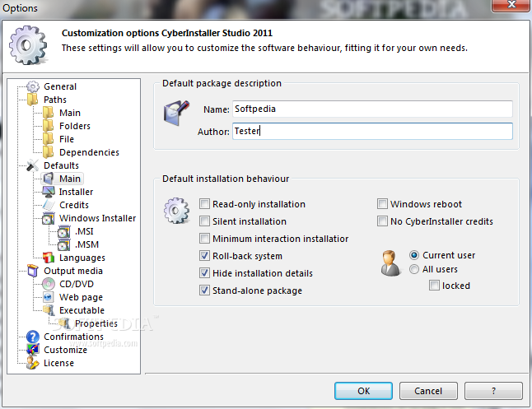Select the All users radio button
The height and width of the screenshot is (409, 532).
click(414, 269)
